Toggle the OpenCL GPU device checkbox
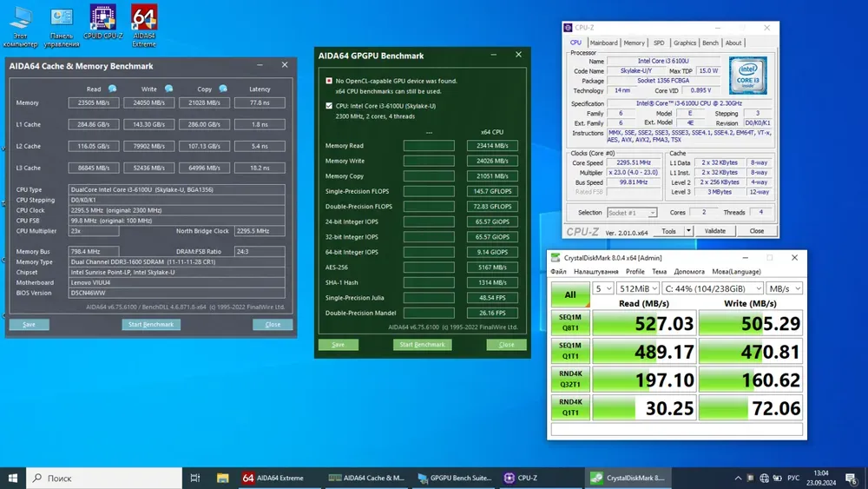Image resolution: width=868 pixels, height=489 pixels. 329,81
